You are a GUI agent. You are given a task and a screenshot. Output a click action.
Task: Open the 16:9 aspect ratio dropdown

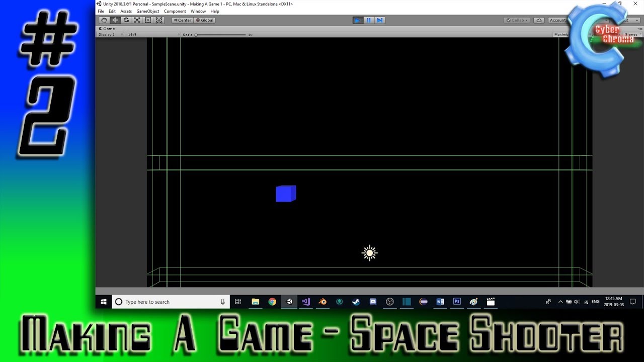pos(153,35)
